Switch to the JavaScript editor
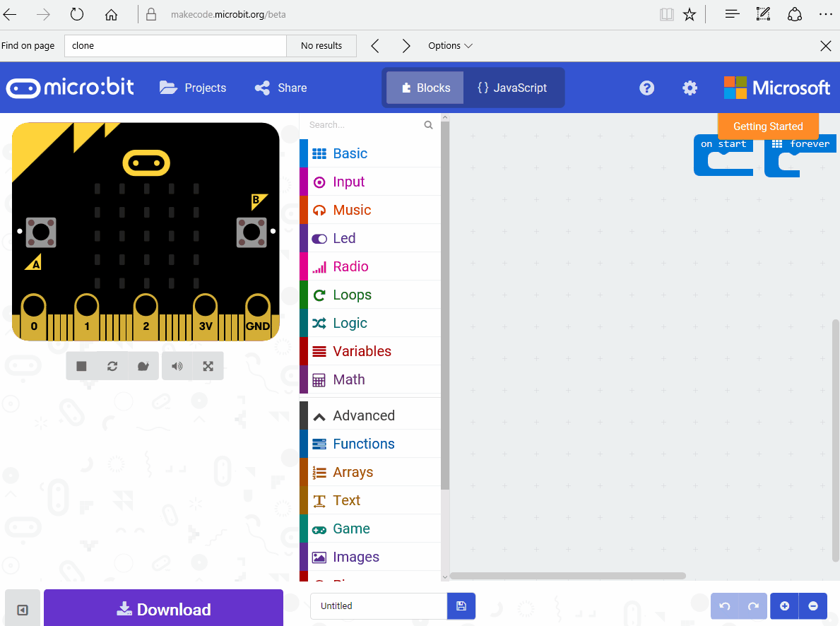The image size is (840, 626). [513, 87]
